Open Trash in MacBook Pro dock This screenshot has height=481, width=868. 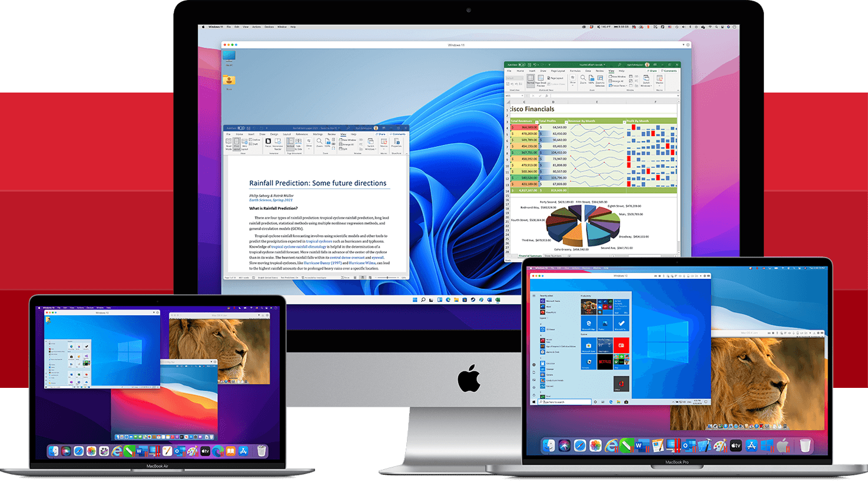[x=805, y=446]
